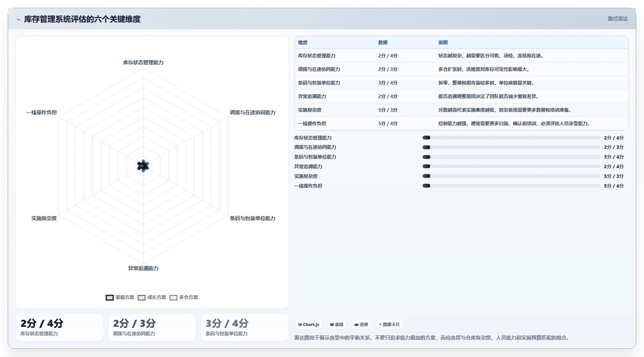This screenshot has height=357, width=644.
Task: Select the 进度 chip
Action: [x=361, y=324]
